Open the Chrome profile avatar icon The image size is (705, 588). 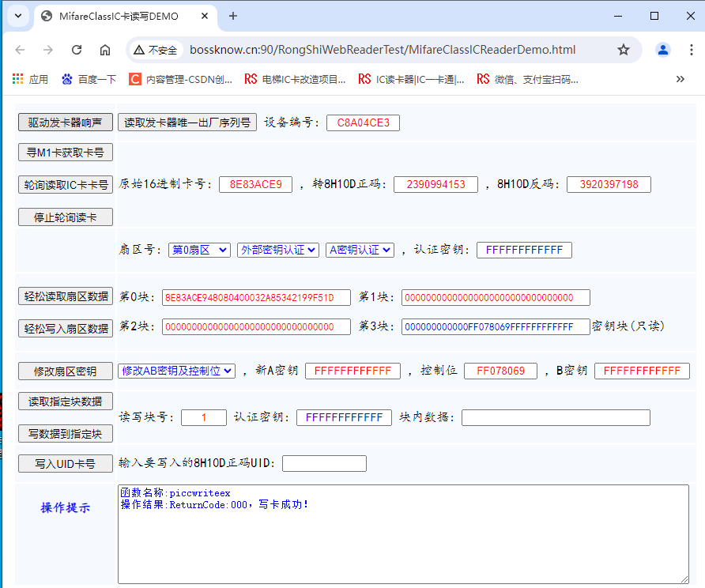[662, 50]
